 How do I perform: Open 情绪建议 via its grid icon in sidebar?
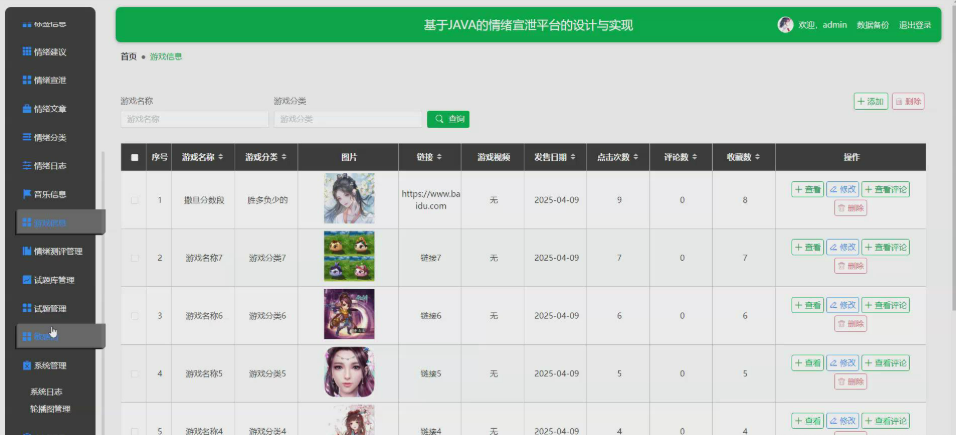click(26, 52)
